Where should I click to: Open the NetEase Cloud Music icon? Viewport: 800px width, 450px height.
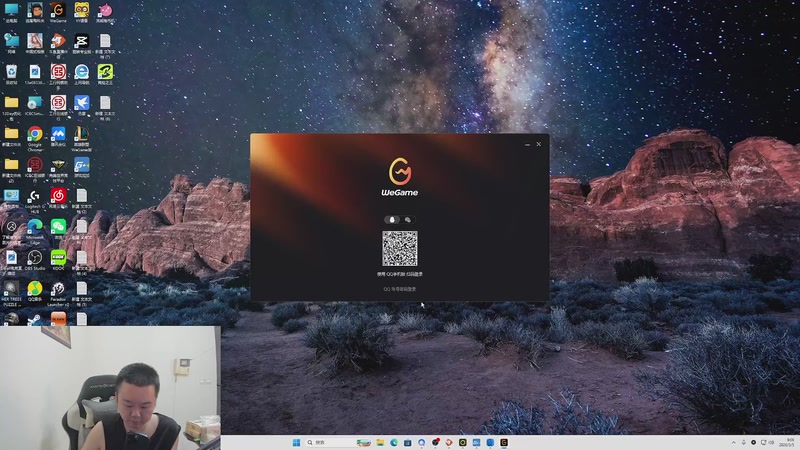(58, 198)
